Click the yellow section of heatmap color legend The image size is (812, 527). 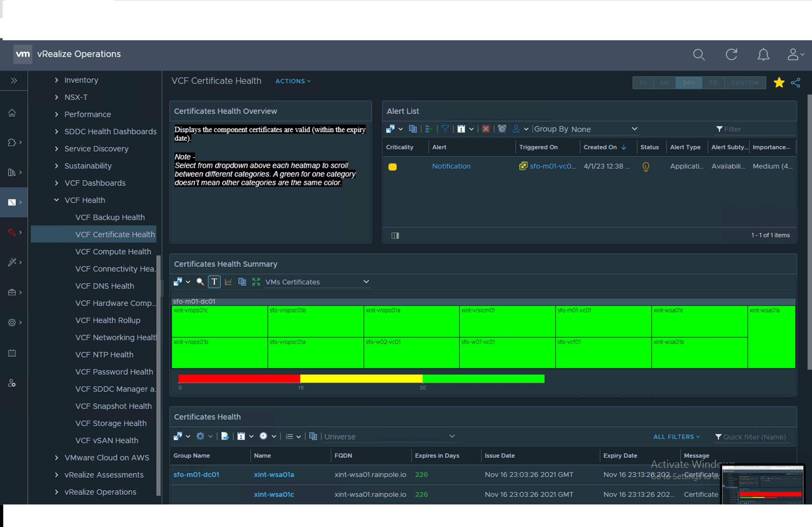click(x=361, y=379)
